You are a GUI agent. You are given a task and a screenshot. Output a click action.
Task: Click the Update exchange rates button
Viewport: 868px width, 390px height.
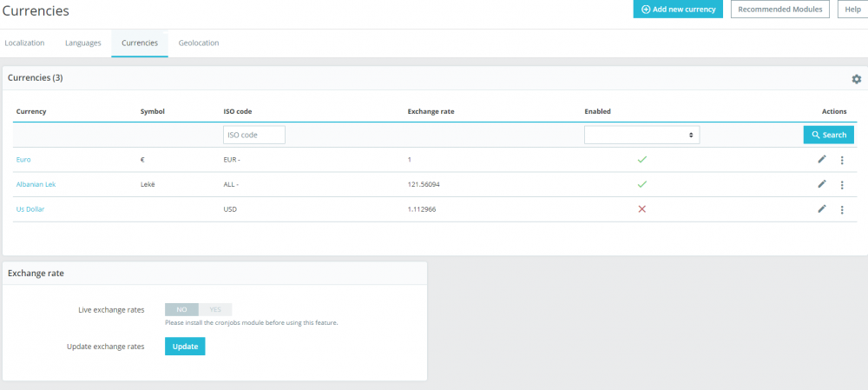[185, 347]
